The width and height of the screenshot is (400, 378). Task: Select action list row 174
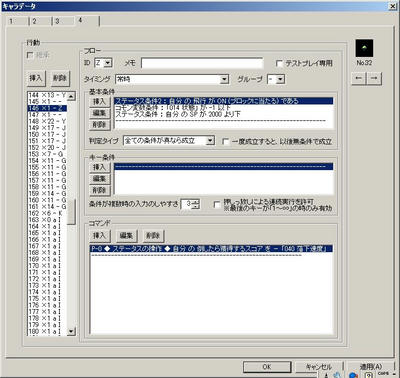tap(47, 292)
